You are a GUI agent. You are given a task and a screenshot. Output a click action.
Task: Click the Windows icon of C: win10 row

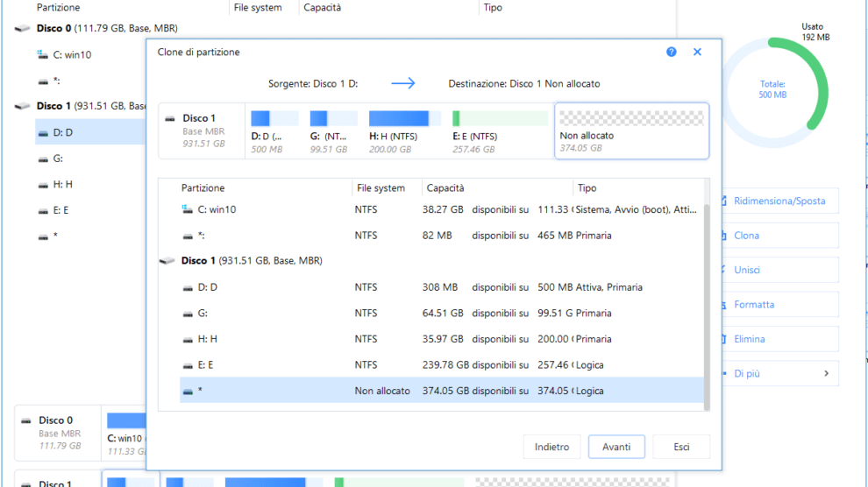click(187, 209)
